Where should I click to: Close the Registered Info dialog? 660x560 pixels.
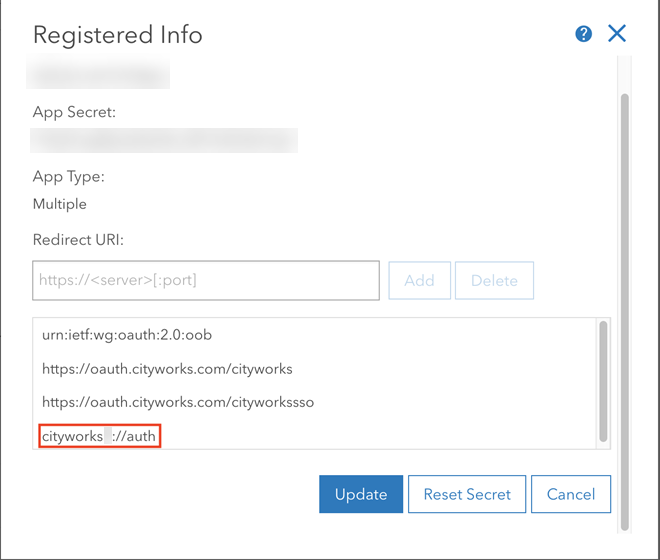[617, 34]
